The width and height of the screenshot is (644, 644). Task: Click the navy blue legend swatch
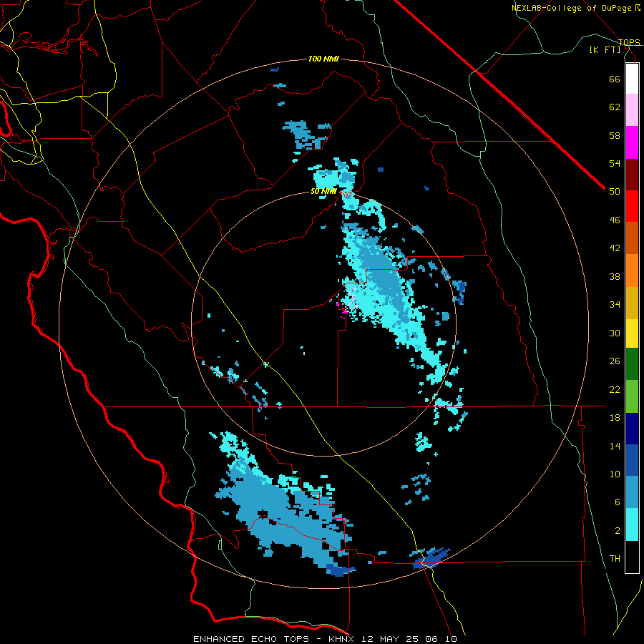coord(632,429)
